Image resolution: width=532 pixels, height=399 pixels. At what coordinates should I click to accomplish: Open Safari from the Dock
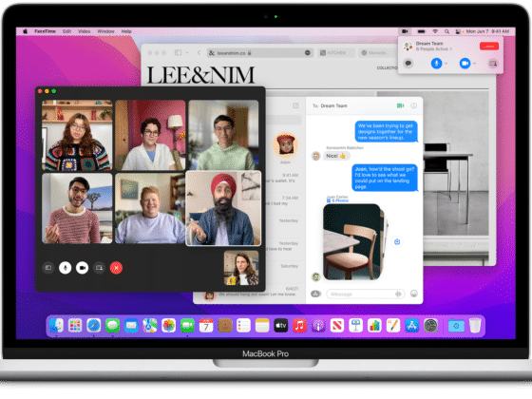(94, 326)
